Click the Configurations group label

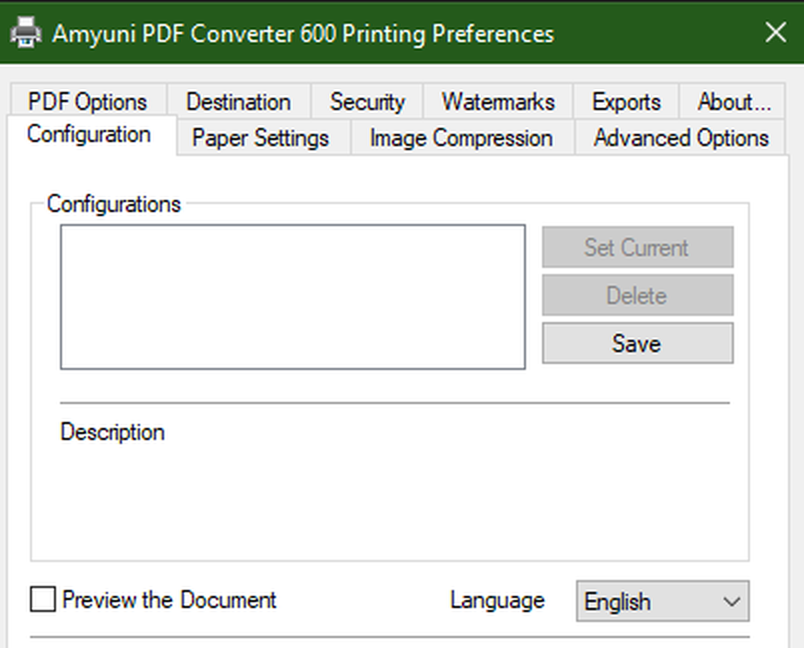(x=114, y=204)
